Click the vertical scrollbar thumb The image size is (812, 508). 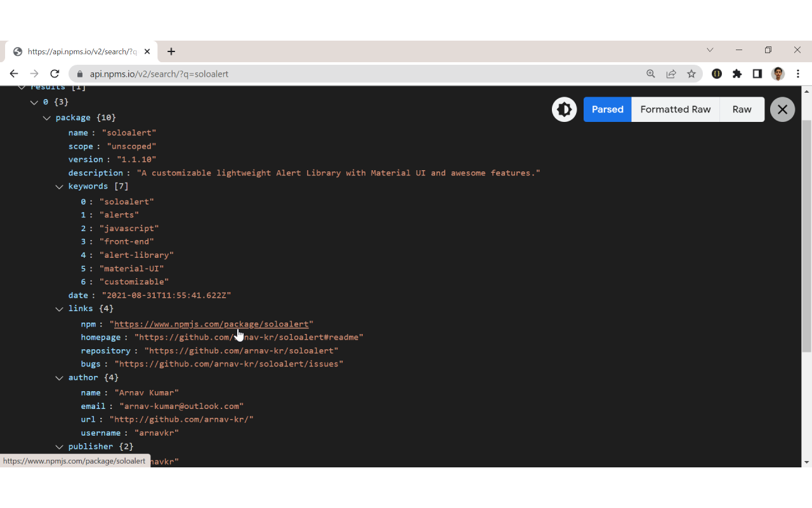pos(807,235)
